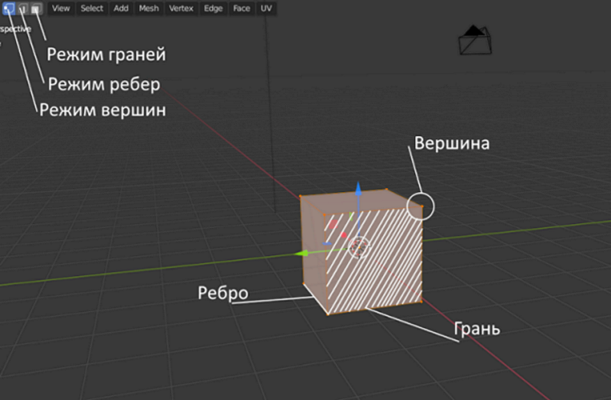The height and width of the screenshot is (400, 611).
Task: Open the Face menu
Action: (x=241, y=8)
